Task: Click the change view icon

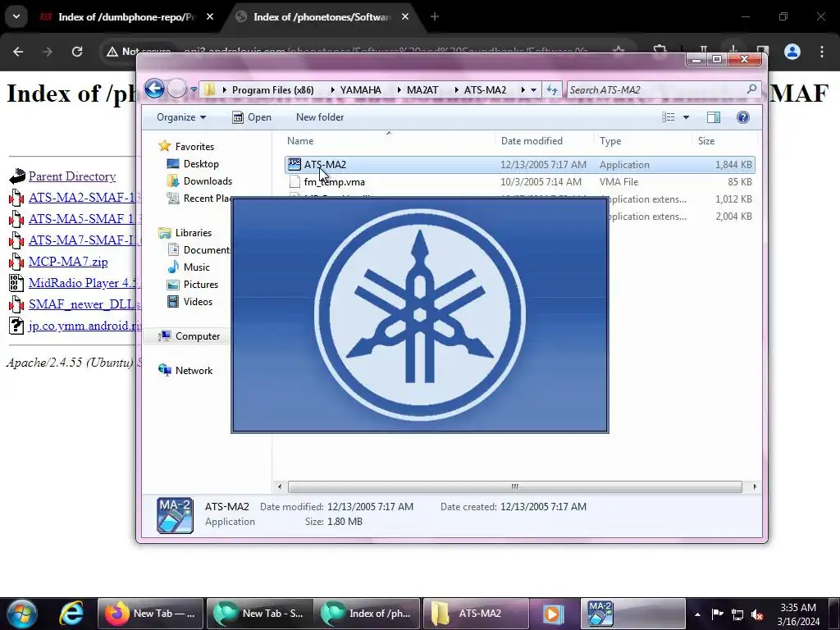Action: (x=668, y=117)
